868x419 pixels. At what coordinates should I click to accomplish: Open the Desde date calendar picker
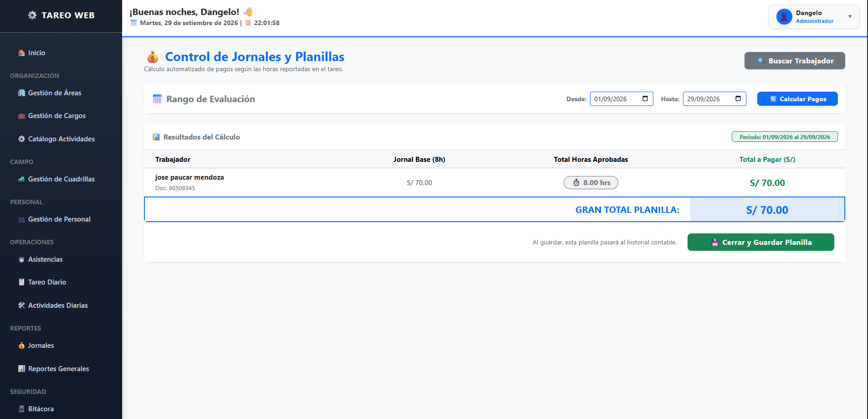645,99
